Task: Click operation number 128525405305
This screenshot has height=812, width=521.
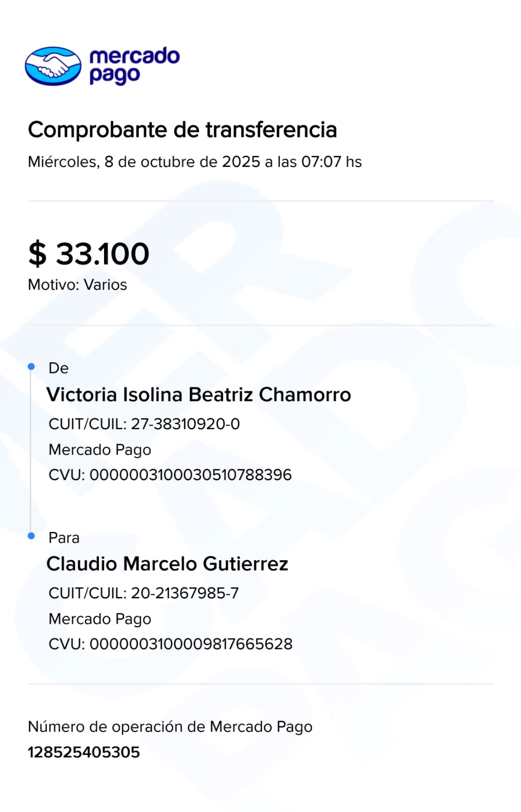Action: point(84,752)
